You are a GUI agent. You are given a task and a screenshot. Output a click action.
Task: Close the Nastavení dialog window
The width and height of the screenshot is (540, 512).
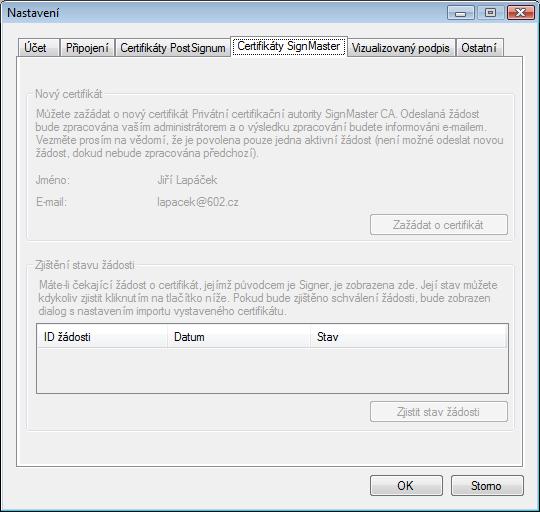(520, 13)
